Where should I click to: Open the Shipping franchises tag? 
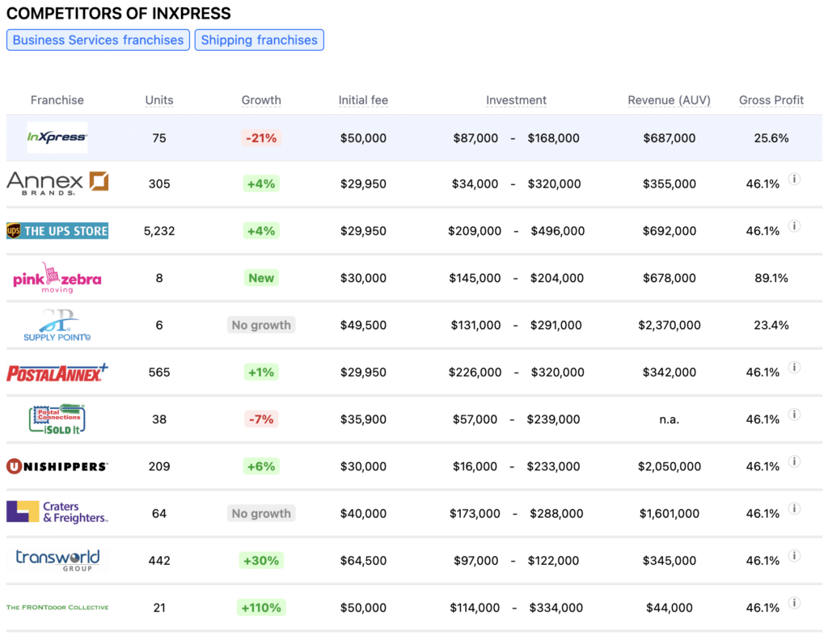pos(260,40)
